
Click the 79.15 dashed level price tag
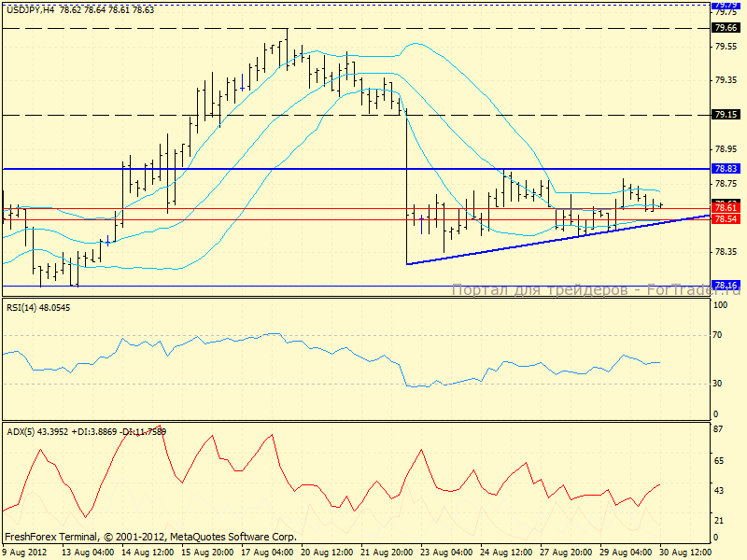(726, 115)
